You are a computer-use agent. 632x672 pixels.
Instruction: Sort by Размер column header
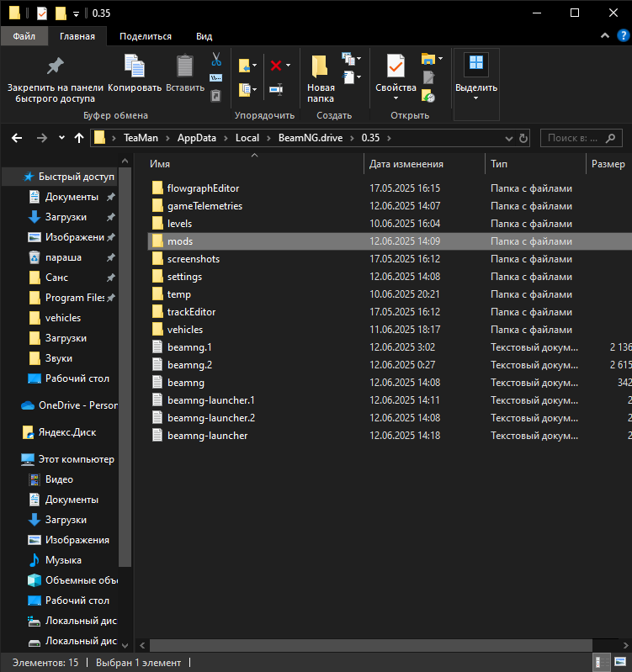pyautogui.click(x=608, y=164)
